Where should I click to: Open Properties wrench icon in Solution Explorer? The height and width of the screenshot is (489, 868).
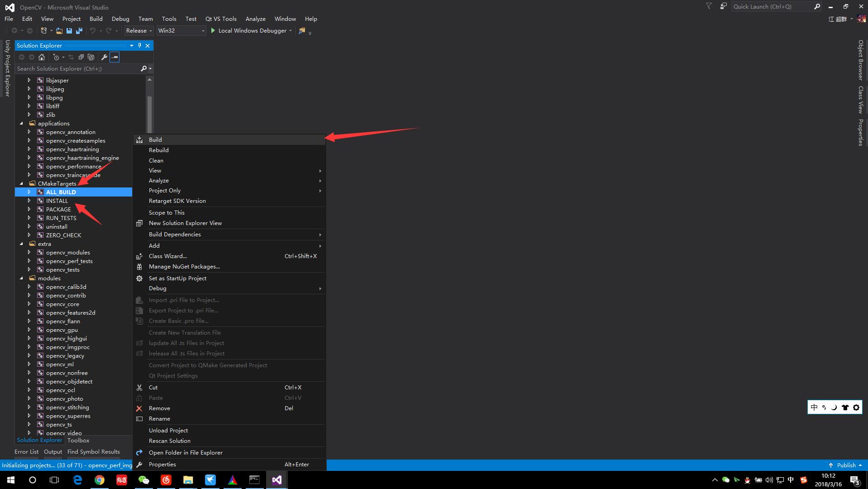(x=104, y=57)
